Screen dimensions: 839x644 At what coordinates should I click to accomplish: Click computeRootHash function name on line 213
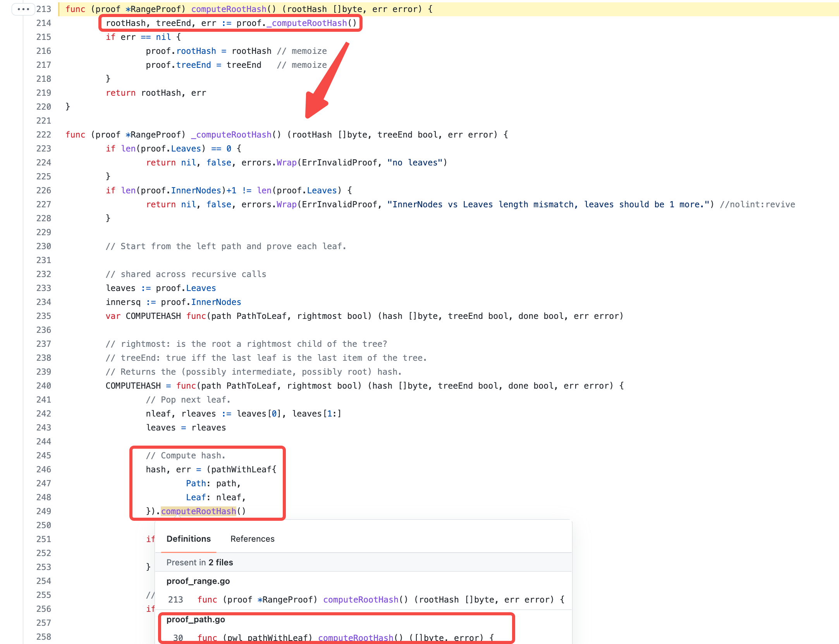click(229, 9)
